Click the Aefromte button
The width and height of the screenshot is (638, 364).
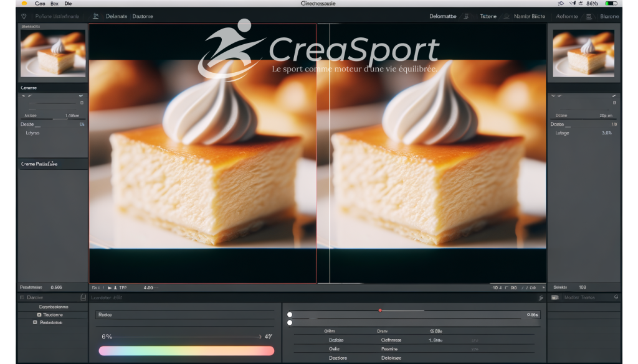[566, 16]
